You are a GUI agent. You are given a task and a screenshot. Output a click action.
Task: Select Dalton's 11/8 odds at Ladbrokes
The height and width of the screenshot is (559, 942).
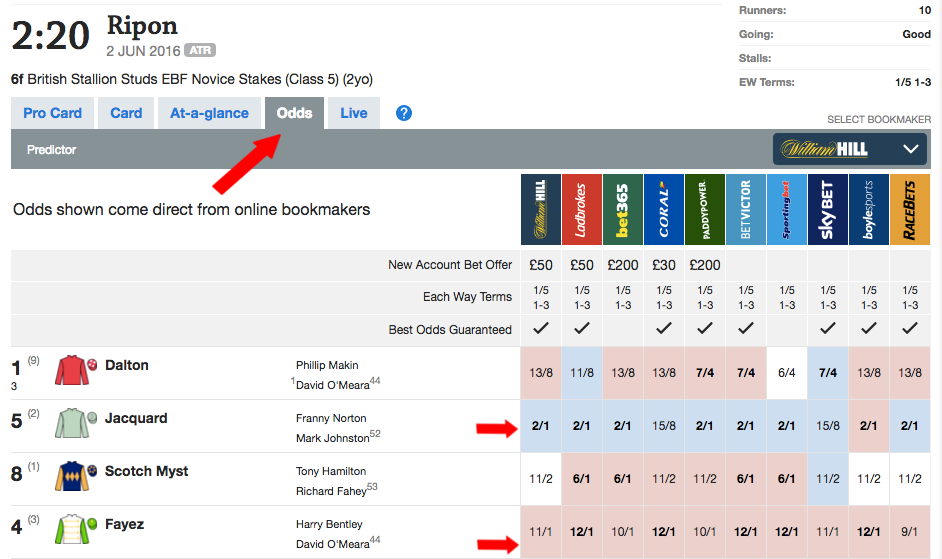582,373
